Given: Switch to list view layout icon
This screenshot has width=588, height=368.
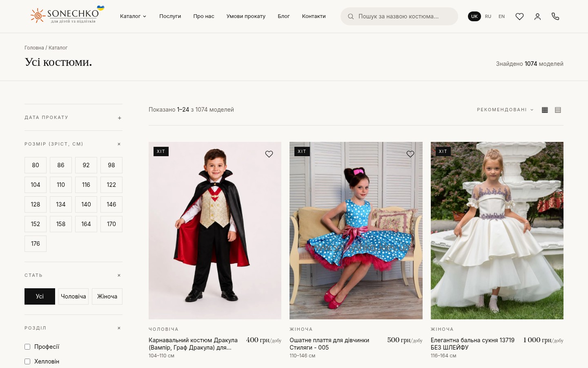Looking at the screenshot, I should coord(558,110).
